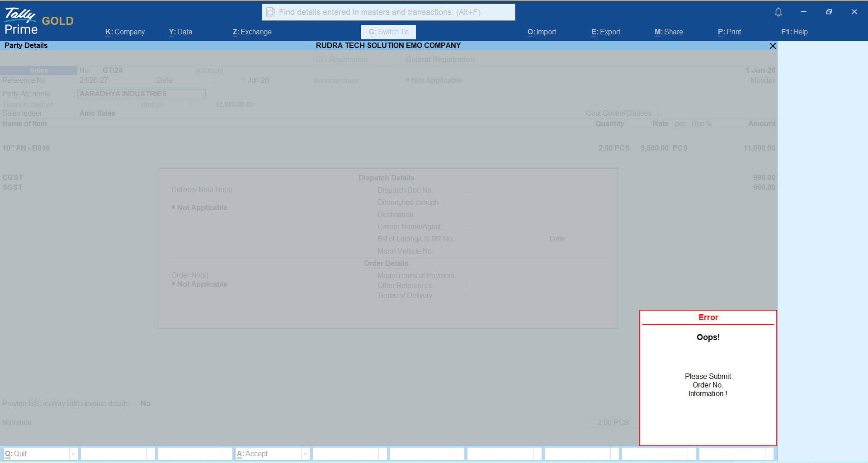Select the item 10" AN - B016
This screenshot has width=868, height=463.
pyautogui.click(x=26, y=148)
